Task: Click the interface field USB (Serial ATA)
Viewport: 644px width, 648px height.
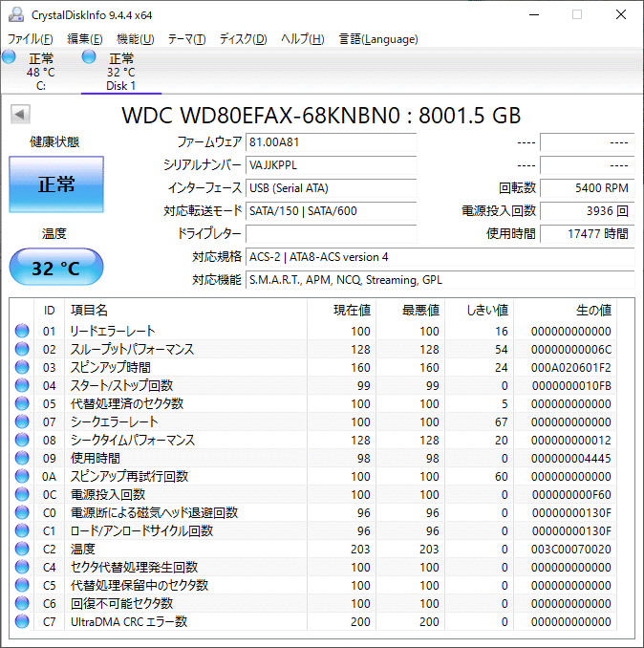Action: 331,188
